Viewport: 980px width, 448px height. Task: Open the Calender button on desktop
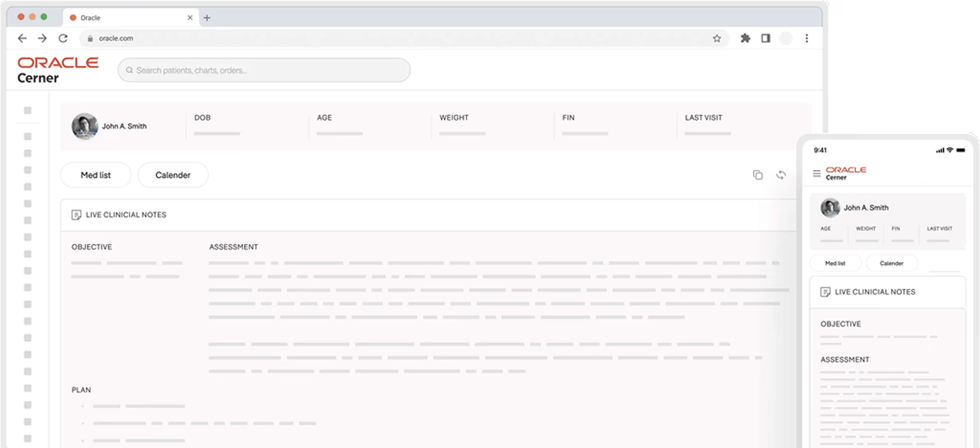tap(173, 175)
